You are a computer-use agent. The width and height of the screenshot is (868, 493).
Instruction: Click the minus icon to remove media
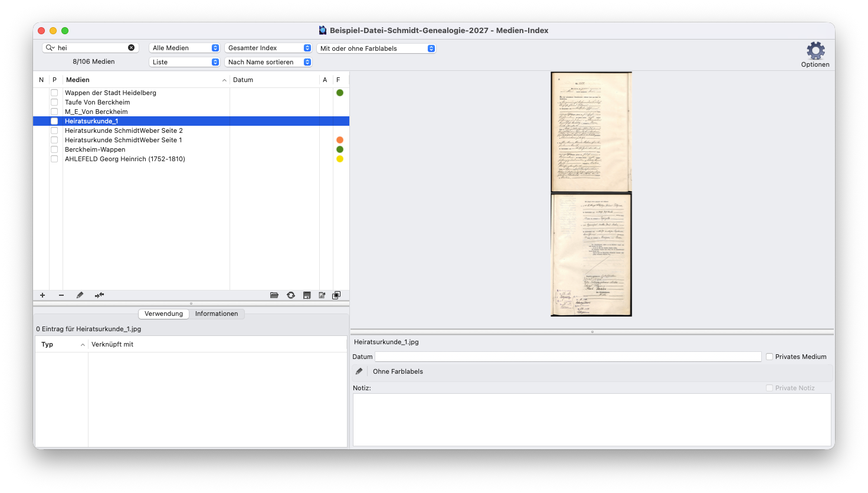(61, 295)
